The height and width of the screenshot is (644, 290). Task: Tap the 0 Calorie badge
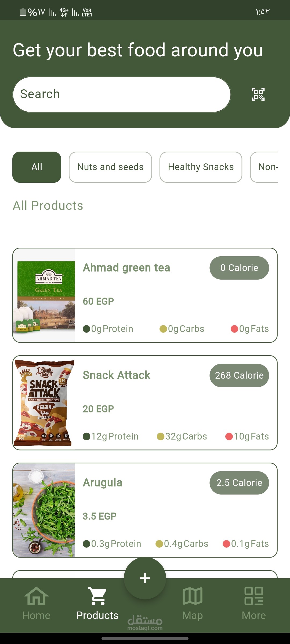tap(239, 268)
